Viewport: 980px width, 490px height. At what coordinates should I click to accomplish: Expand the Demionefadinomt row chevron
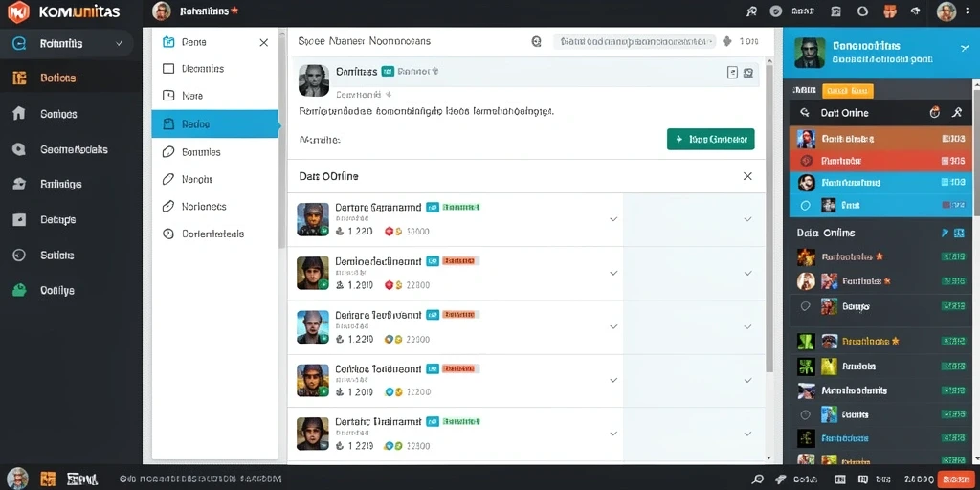coord(613,273)
